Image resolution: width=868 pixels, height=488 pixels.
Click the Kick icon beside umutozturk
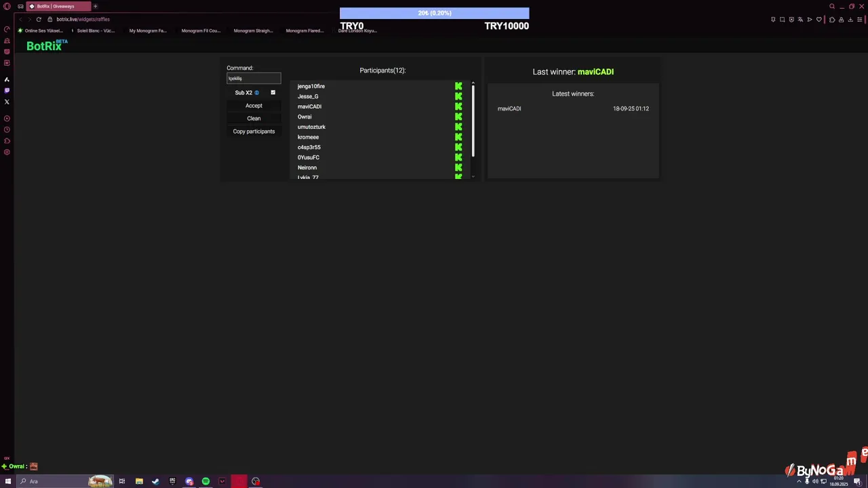pyautogui.click(x=458, y=127)
